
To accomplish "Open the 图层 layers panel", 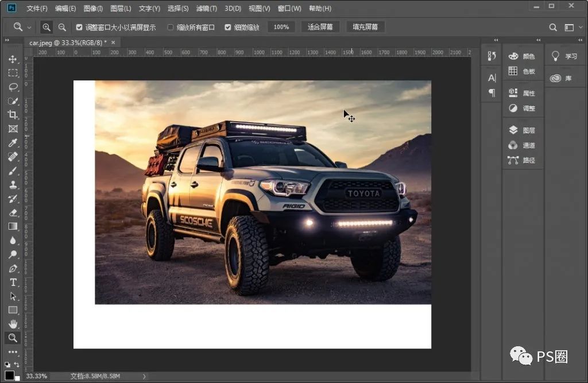I will [522, 130].
